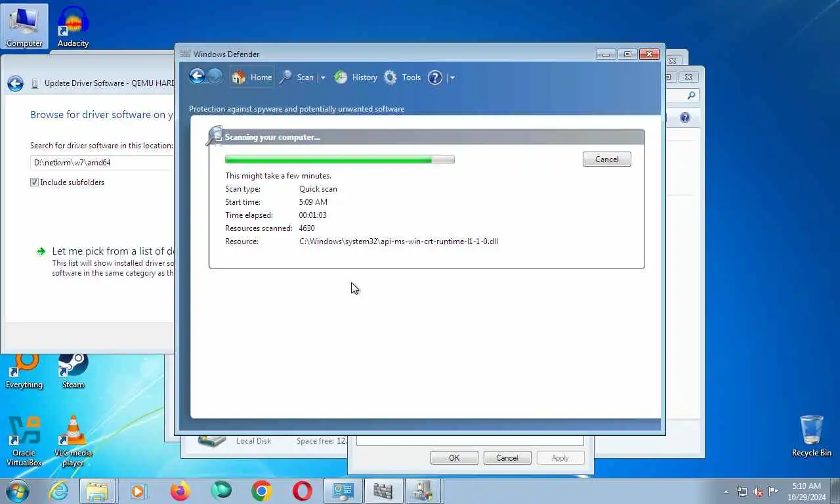Viewport: 840px width, 504px height.
Task: Click the network tray icon
Action: (742, 492)
